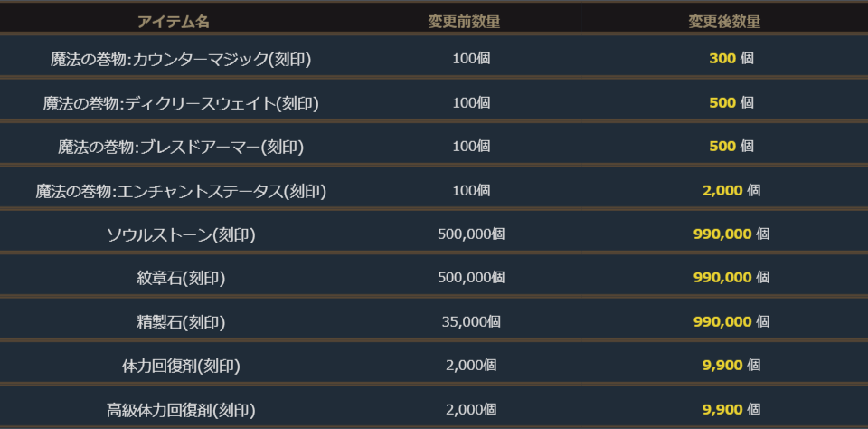Click the ソウルストーン(刻印) item name

coord(181,234)
